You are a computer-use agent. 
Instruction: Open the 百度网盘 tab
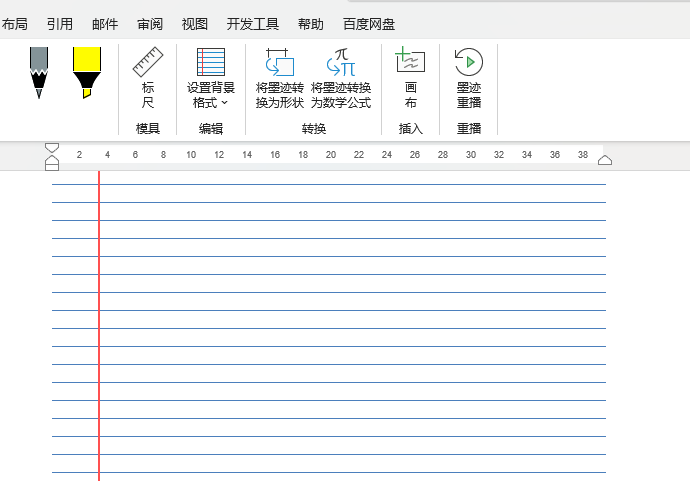[x=369, y=24]
